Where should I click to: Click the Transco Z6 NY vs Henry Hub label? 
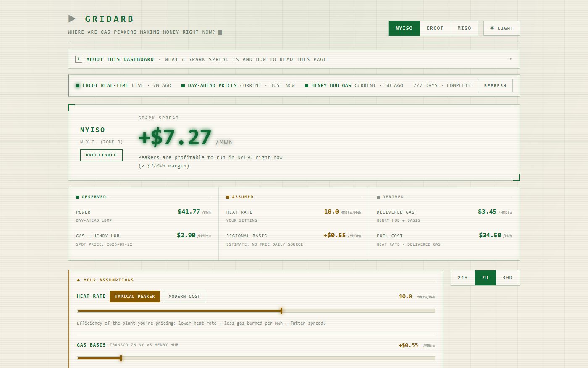[x=144, y=345]
